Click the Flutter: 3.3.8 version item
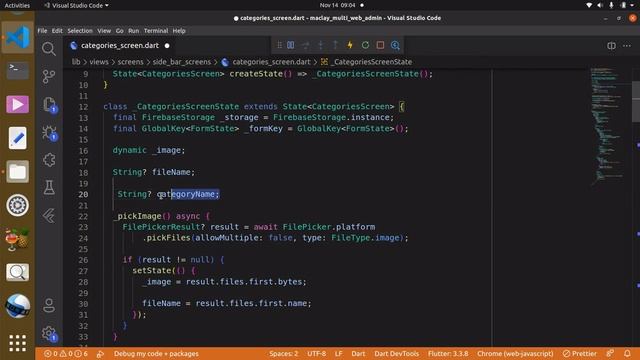The width and height of the screenshot is (640, 360). 448,353
